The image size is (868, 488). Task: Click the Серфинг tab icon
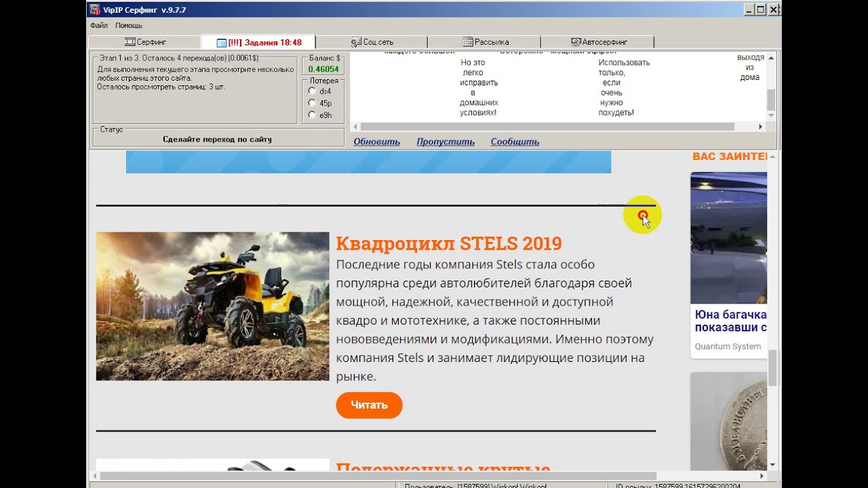[130, 42]
